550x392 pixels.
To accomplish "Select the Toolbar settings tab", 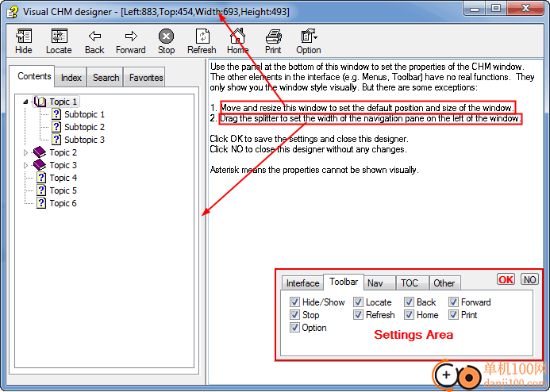I will [x=344, y=282].
